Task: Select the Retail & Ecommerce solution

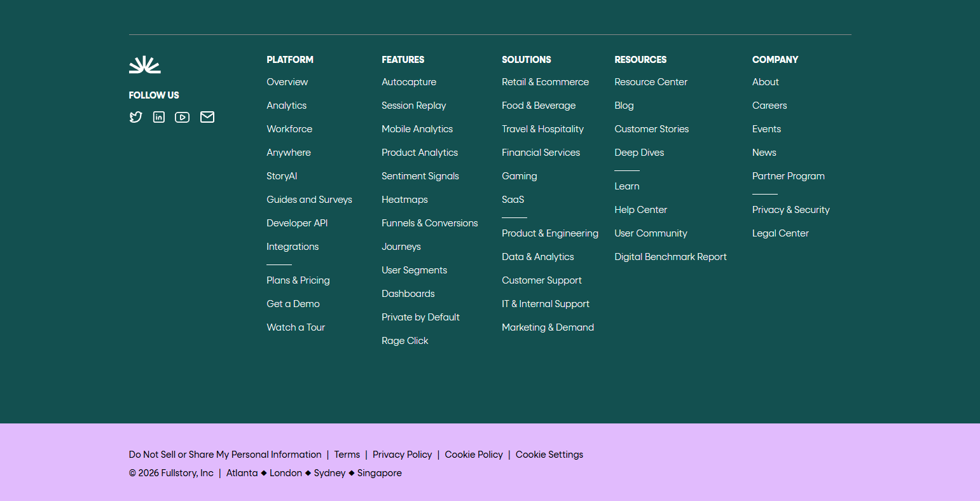Action: pos(545,82)
